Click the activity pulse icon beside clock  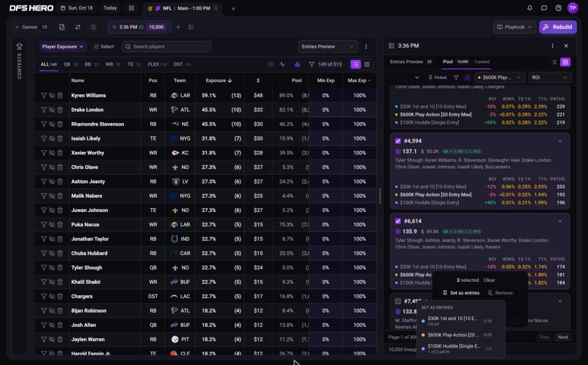click(282, 64)
